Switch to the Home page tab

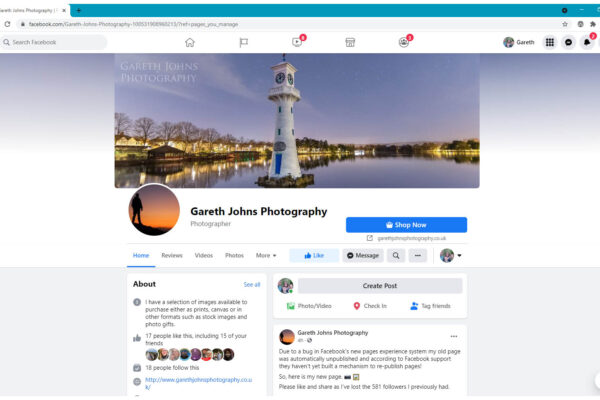coord(141,255)
